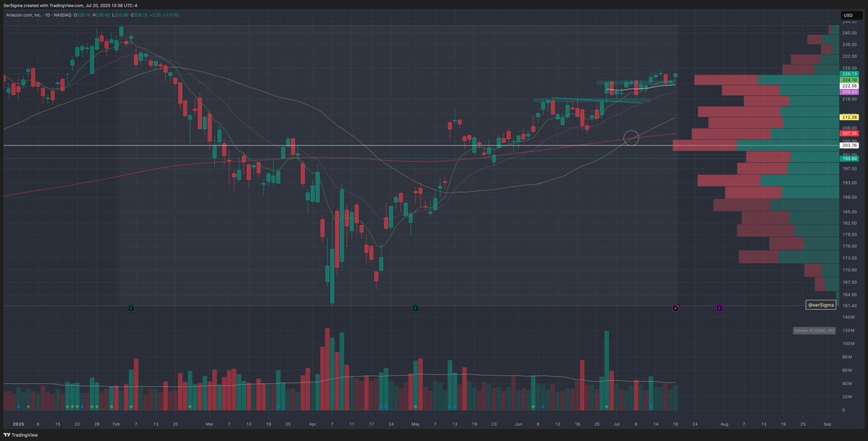Click the Jun label on the time axis

(x=518, y=424)
